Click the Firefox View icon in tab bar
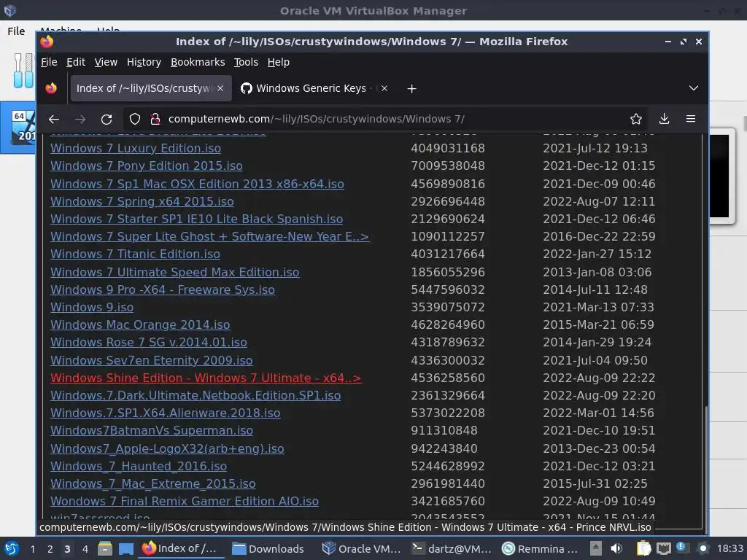Image resolution: width=747 pixels, height=560 pixels. pos(51,88)
